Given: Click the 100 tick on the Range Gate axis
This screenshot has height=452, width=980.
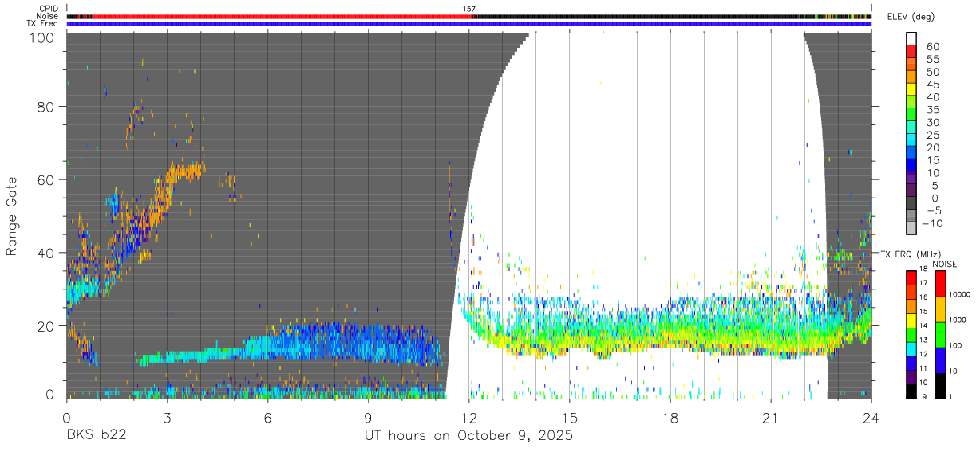Looking at the screenshot, I should pyautogui.click(x=43, y=36).
